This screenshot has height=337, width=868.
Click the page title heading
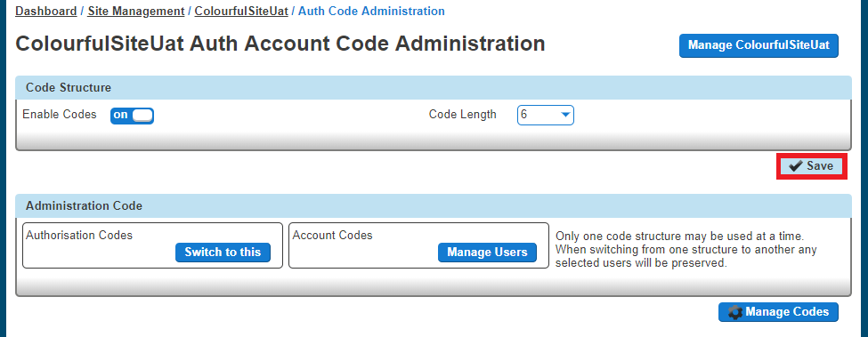point(280,44)
